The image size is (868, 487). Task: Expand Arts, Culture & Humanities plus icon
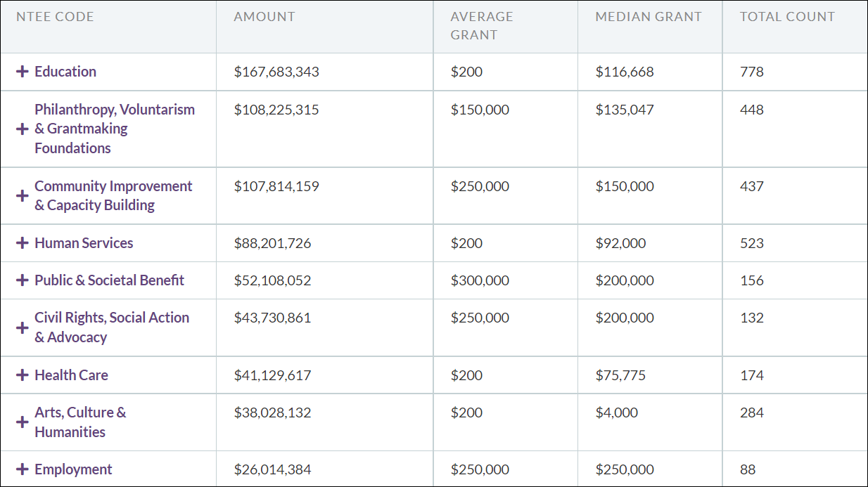[x=23, y=422]
